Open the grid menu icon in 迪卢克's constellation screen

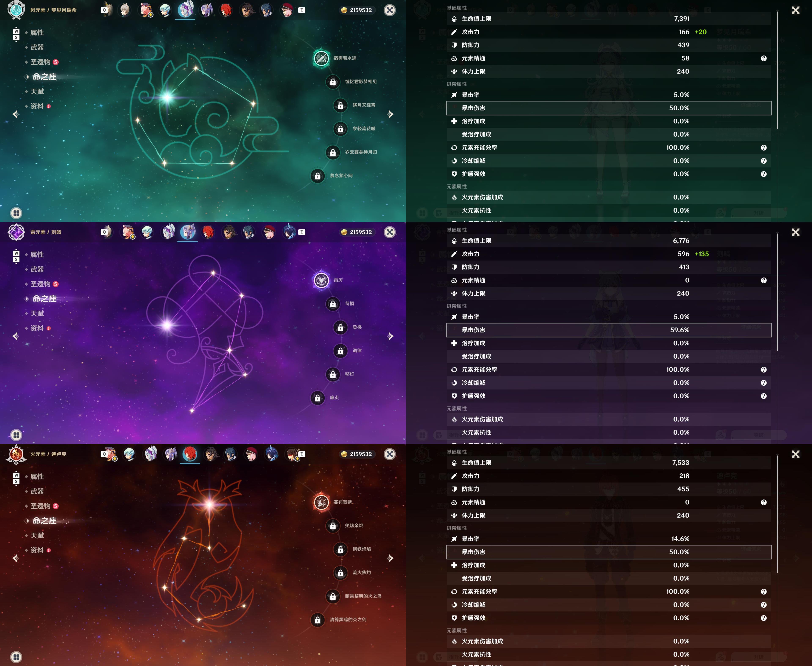pyautogui.click(x=16, y=657)
